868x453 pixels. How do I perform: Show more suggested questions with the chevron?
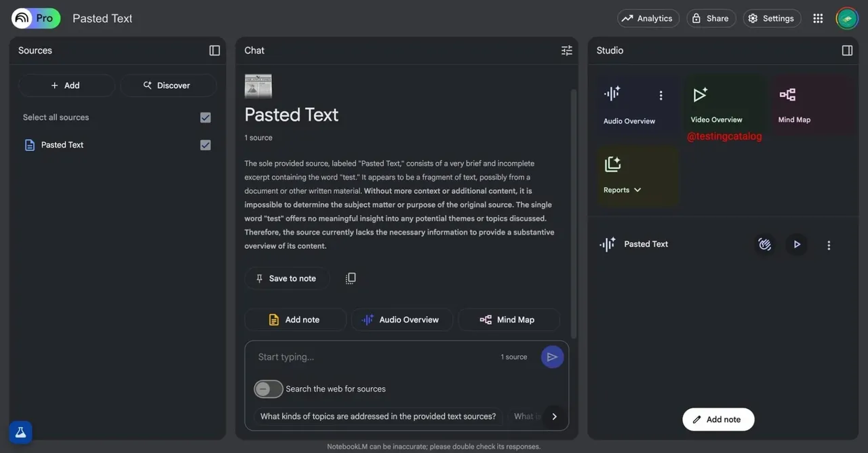[554, 416]
